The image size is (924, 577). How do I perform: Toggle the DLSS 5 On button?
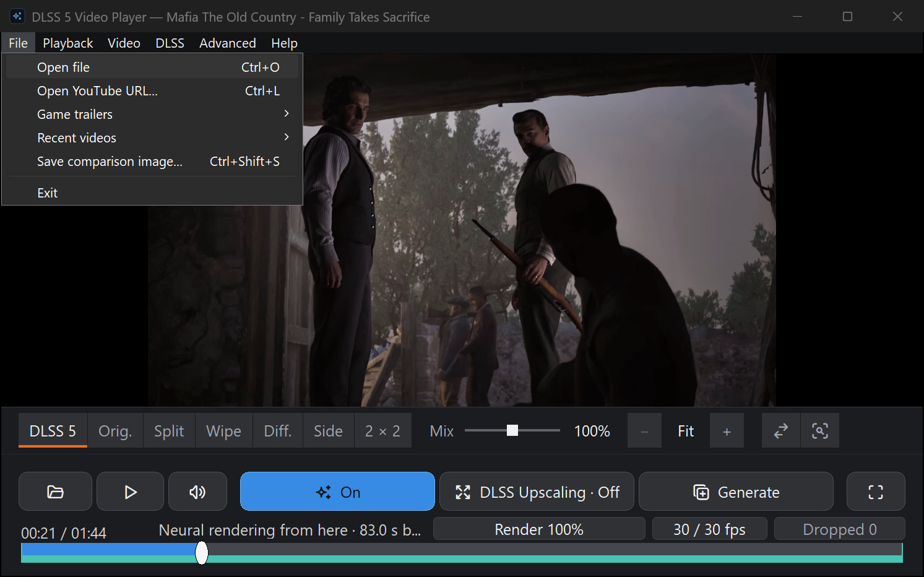[337, 492]
